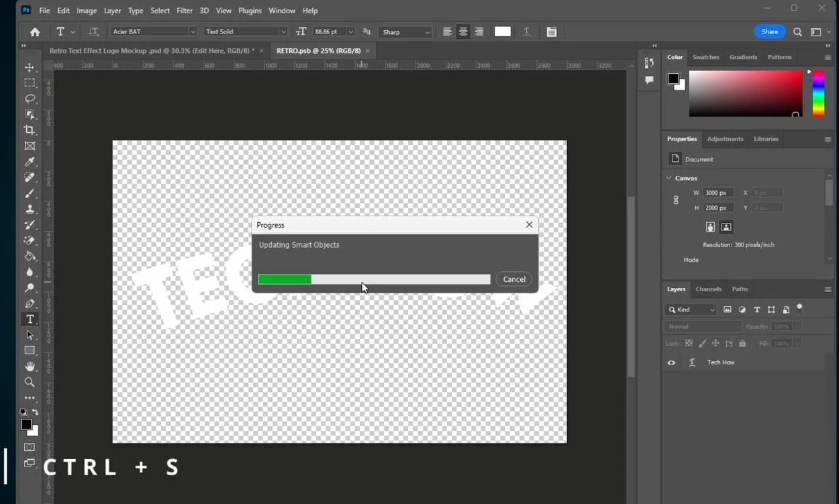839x504 pixels.
Task: Select the Eyedropper tool
Action: click(30, 162)
